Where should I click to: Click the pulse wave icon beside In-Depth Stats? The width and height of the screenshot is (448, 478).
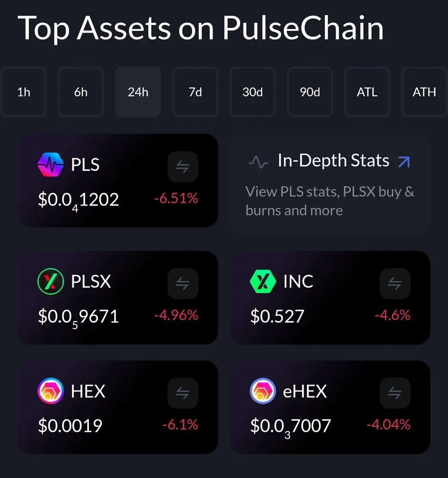point(258,162)
